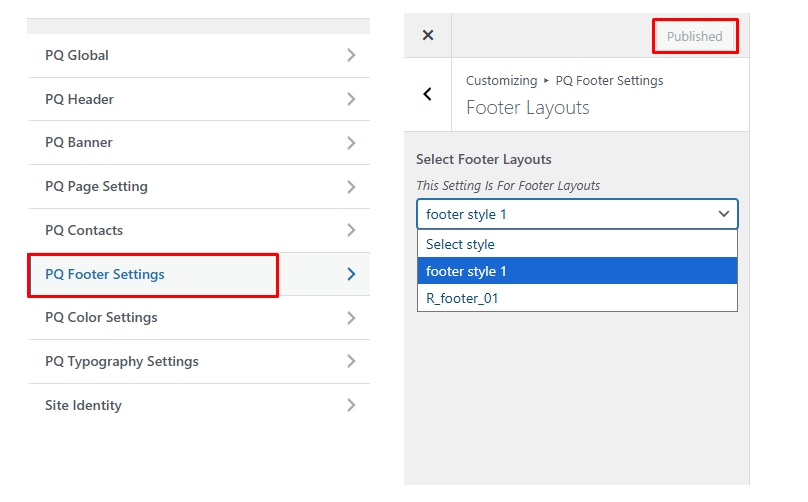Close the Customizer with the X icon
Image resolution: width=808 pixels, height=502 pixels.
(428, 35)
